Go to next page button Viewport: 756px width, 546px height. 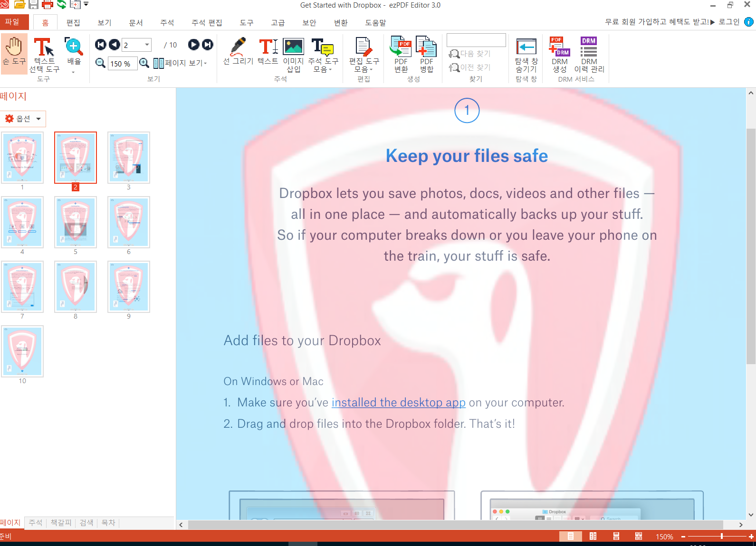(x=193, y=45)
